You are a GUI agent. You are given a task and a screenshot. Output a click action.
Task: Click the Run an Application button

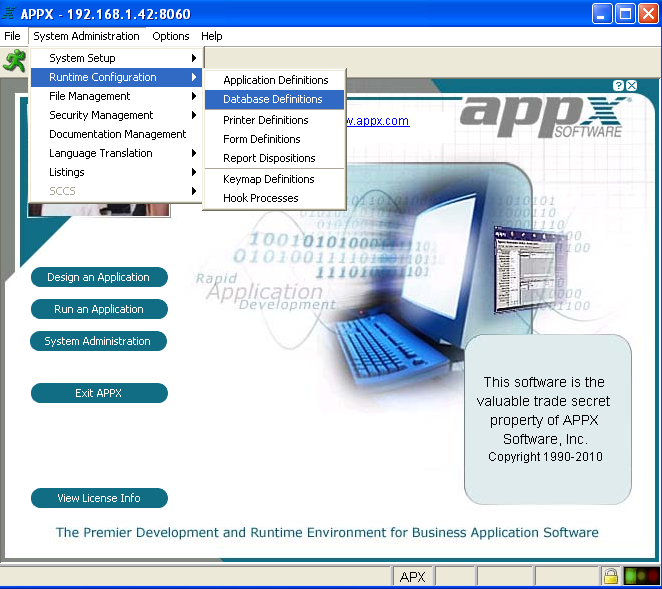click(99, 309)
